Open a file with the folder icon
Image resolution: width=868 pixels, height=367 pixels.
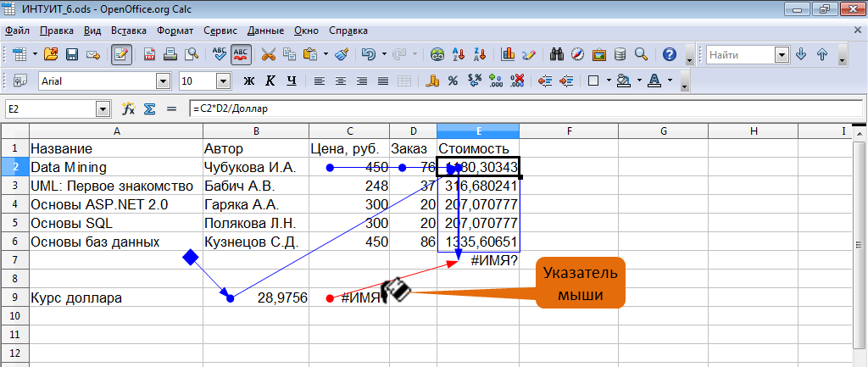click(51, 54)
